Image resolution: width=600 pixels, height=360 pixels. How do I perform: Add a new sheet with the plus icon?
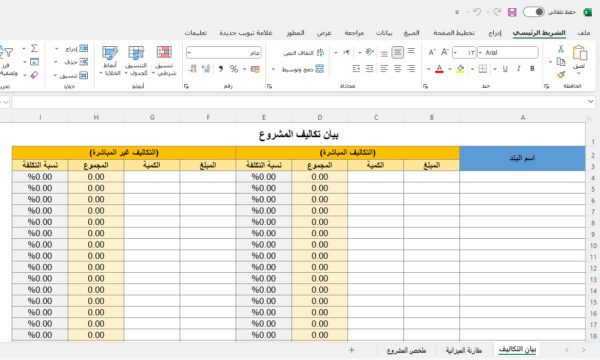(x=352, y=350)
